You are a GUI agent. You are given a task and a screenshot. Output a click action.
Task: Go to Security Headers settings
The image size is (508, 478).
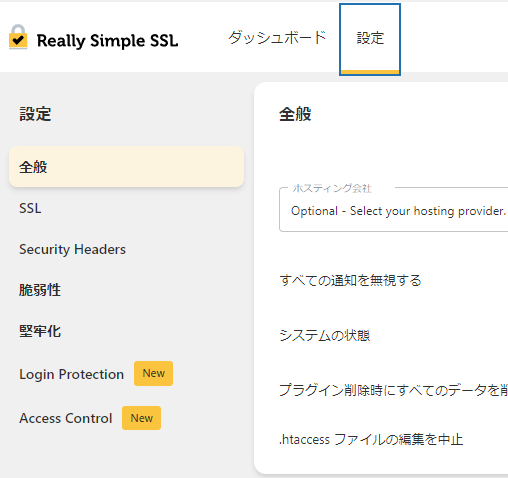click(72, 249)
